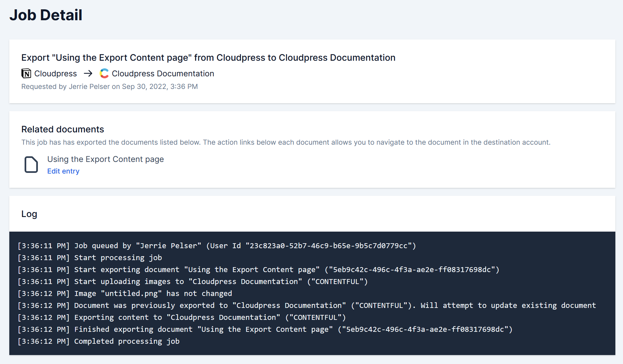
Task: Click the Contentful logo icon
Action: coord(104,73)
